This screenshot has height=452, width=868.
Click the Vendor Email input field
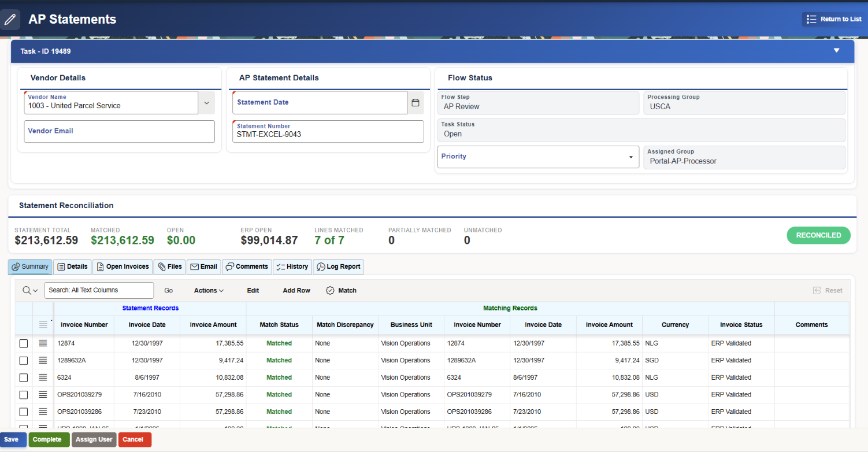(120, 131)
